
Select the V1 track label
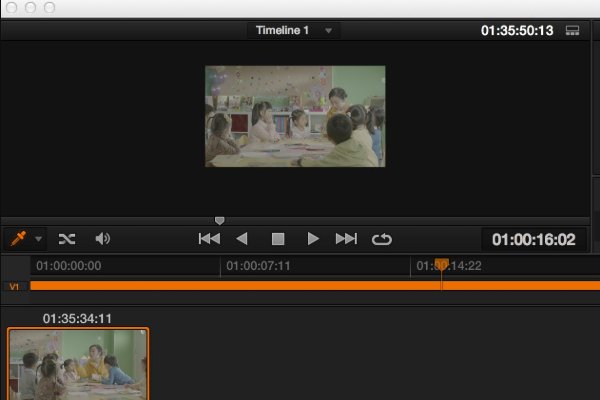click(14, 286)
